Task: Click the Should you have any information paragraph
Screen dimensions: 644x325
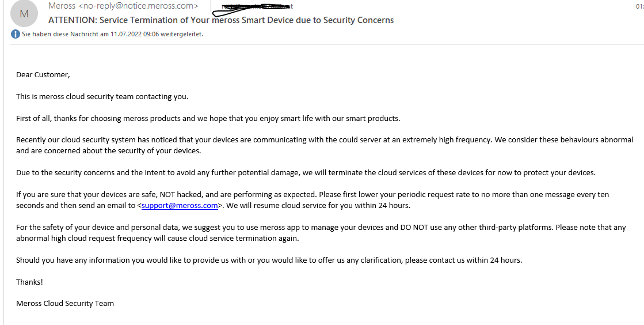Action: (x=269, y=260)
